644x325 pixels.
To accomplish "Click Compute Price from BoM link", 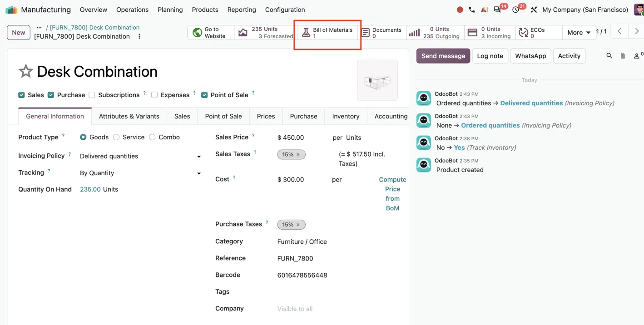I will (392, 194).
